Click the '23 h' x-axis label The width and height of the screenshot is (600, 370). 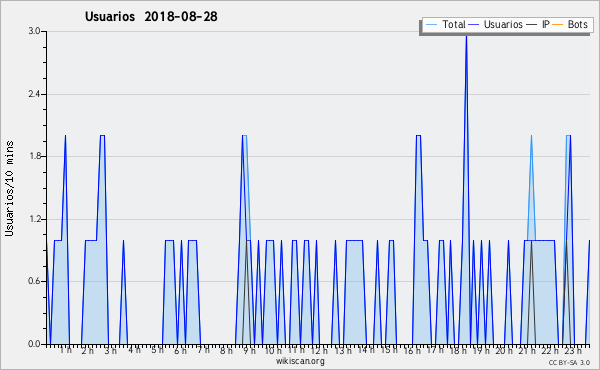574,351
